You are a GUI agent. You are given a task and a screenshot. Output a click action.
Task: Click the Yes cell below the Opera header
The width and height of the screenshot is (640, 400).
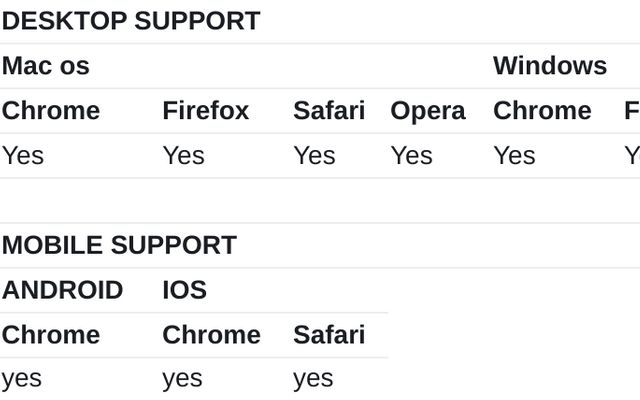[411, 156]
